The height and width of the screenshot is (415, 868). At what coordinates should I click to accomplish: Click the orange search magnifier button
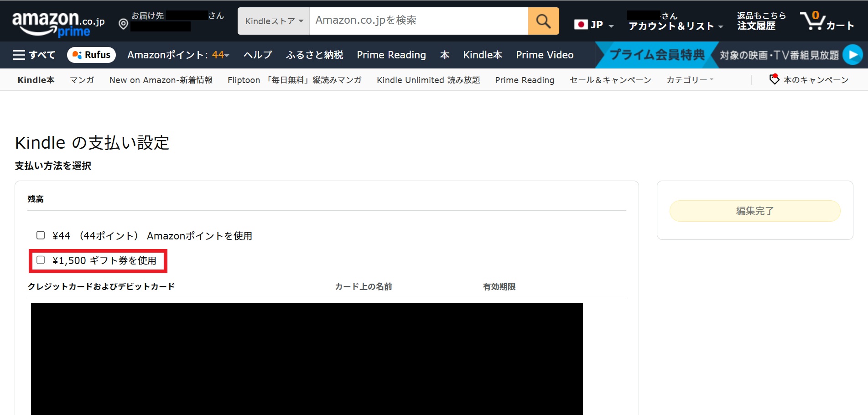tap(543, 21)
